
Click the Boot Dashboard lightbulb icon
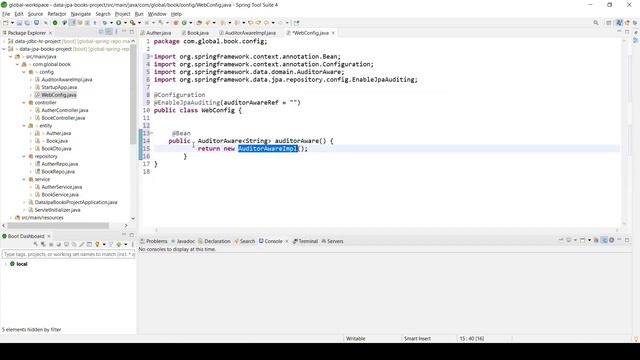click(97, 244)
